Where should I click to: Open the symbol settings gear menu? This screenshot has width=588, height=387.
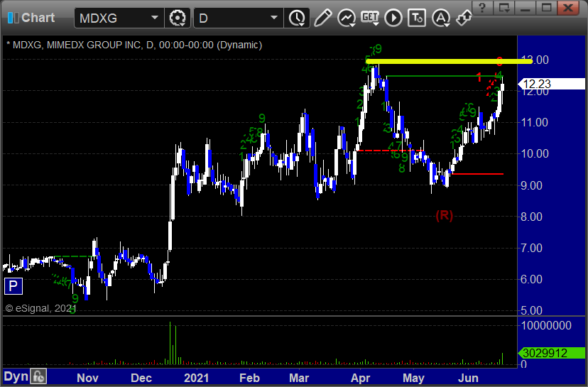pos(178,18)
